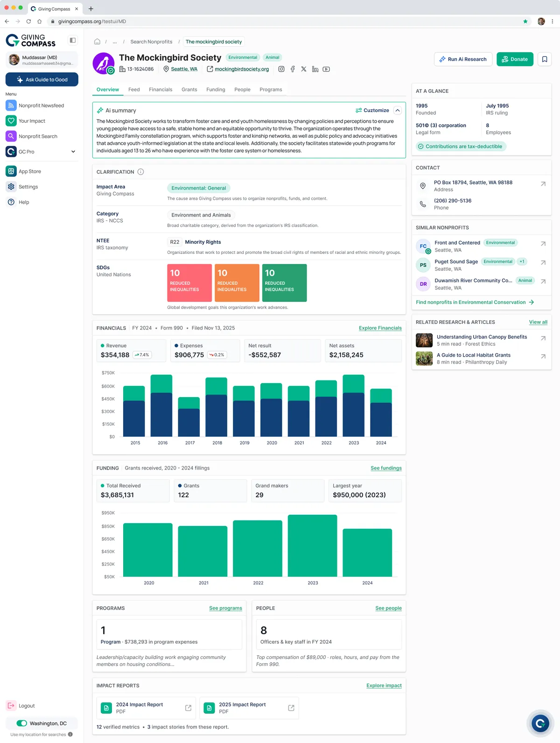Open Understanding Urban Canopy article arrow
This screenshot has width=560, height=743.
tap(543, 338)
